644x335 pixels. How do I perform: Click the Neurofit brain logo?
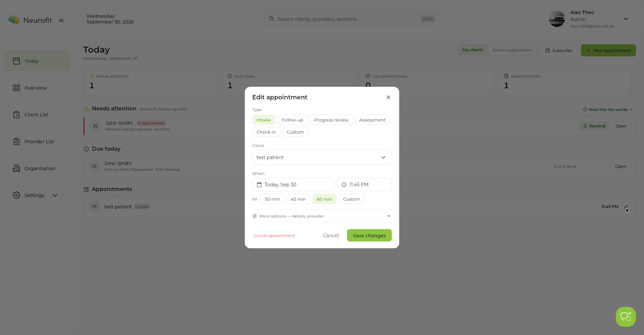coord(14,20)
